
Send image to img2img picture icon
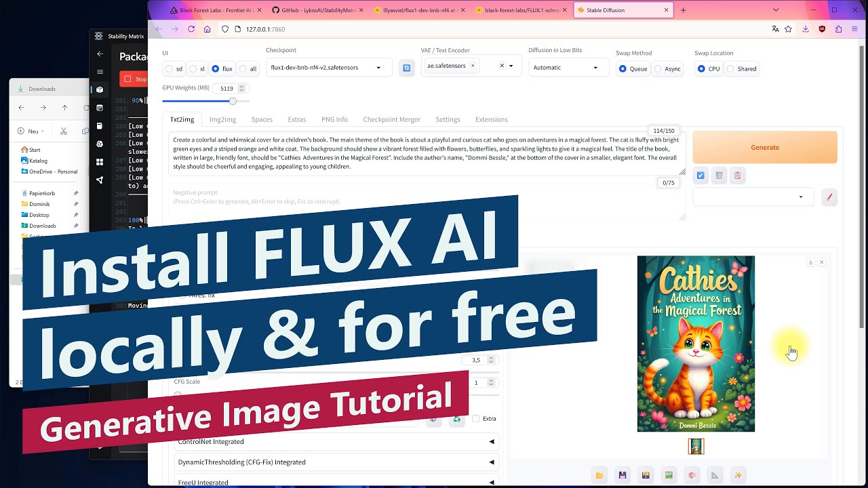coord(669,475)
